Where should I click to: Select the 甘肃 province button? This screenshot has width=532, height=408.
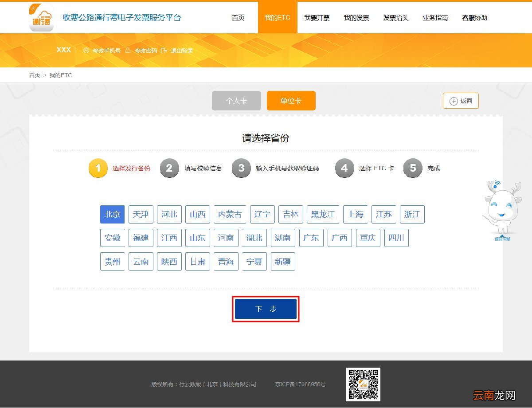[x=197, y=262]
